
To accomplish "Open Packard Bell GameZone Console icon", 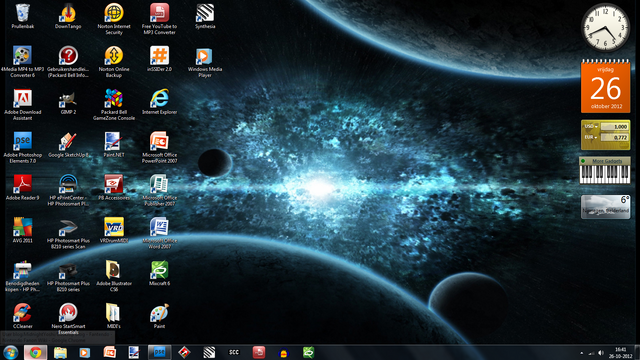I will point(114,104).
